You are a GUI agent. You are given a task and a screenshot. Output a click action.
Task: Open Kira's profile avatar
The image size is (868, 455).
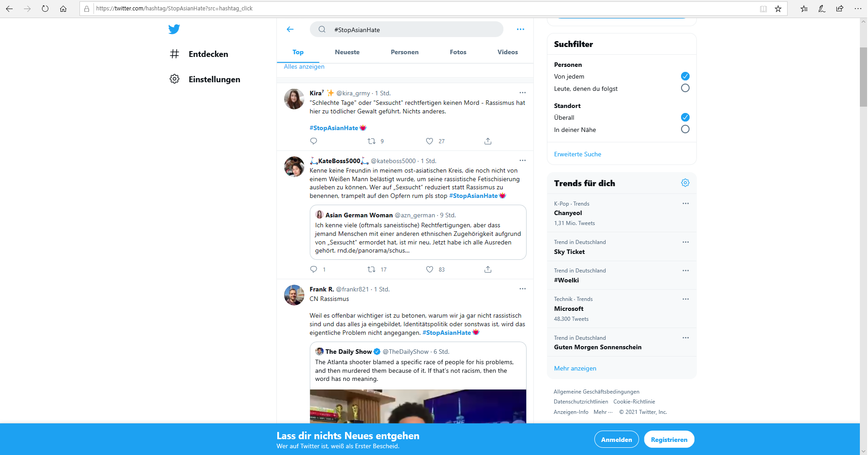pos(294,99)
